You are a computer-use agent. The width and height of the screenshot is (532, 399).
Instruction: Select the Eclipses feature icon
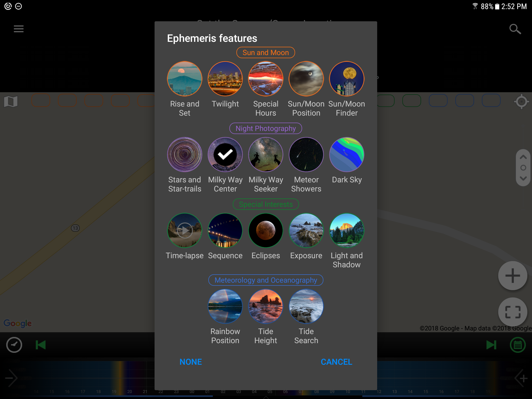tap(266, 230)
